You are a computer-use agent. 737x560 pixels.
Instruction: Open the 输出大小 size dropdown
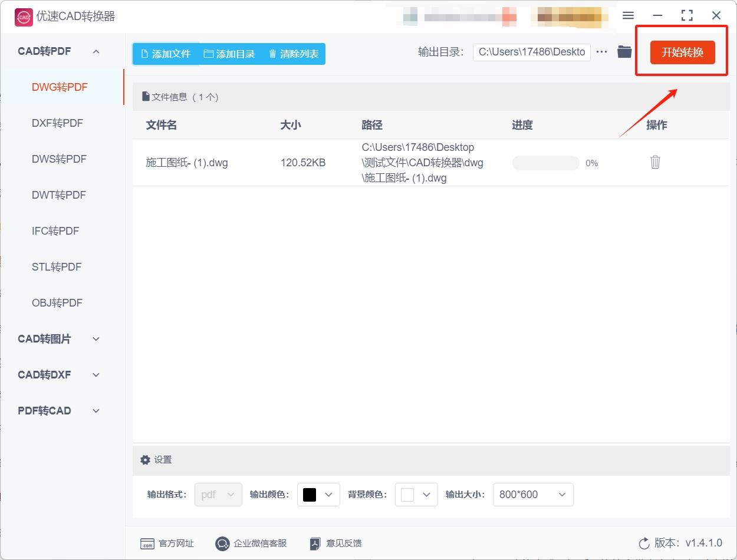coord(532,495)
